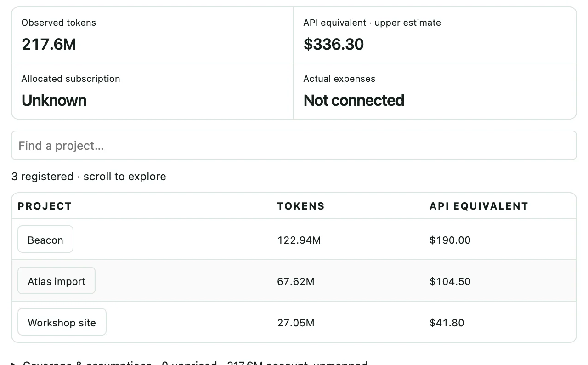Open the Atlas import project
The image size is (588, 365).
(x=57, y=280)
